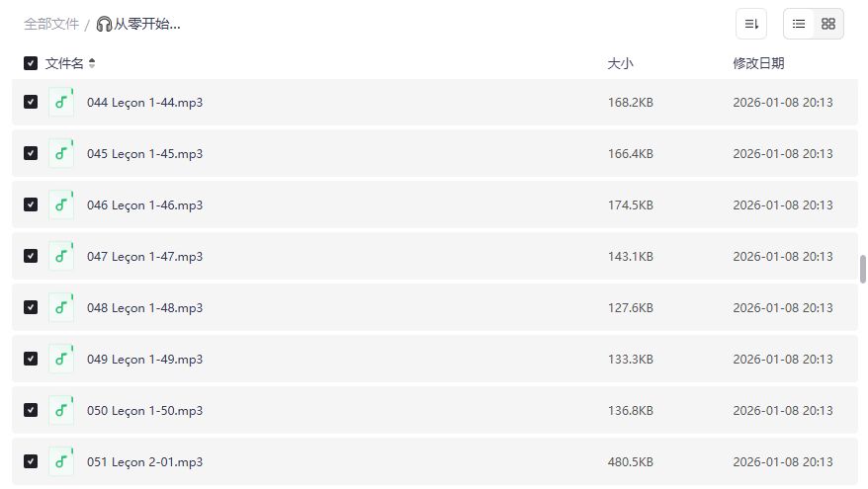
Task: Click the audio file icon of 046 Leçon 1-46.mp3
Action: (61, 204)
